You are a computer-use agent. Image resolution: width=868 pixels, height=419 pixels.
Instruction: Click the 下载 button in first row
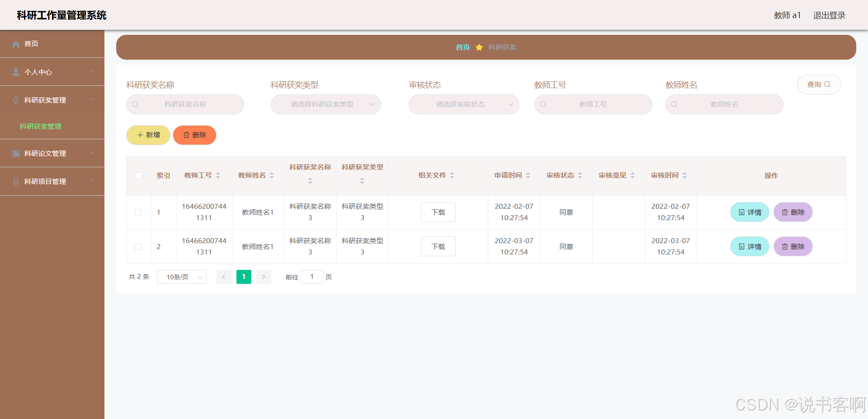pyautogui.click(x=438, y=212)
